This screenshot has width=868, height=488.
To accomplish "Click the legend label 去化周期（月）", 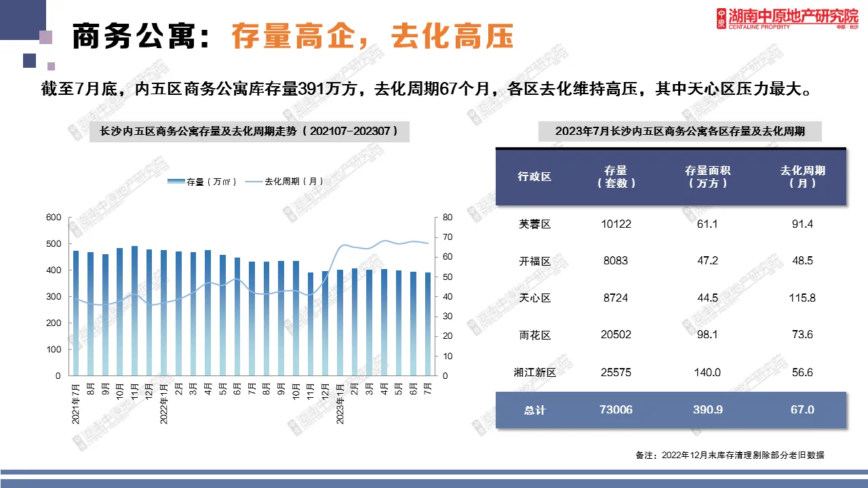I will click(x=294, y=182).
